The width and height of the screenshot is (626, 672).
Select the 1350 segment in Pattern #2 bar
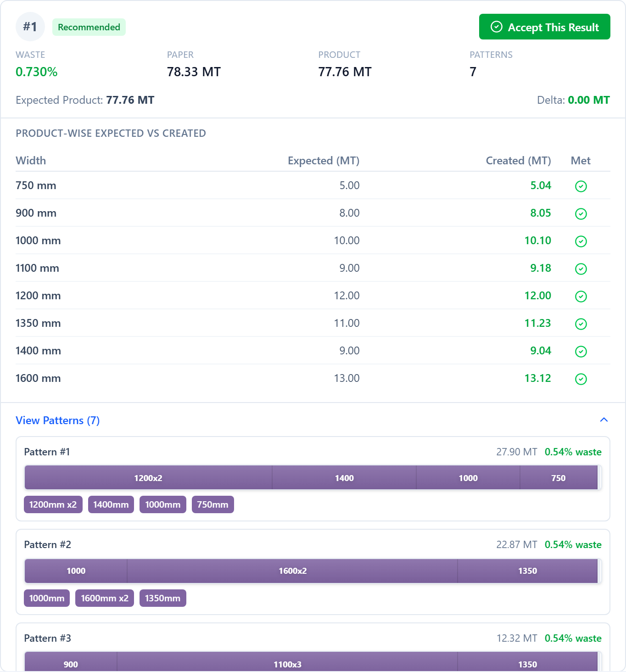[x=527, y=571]
